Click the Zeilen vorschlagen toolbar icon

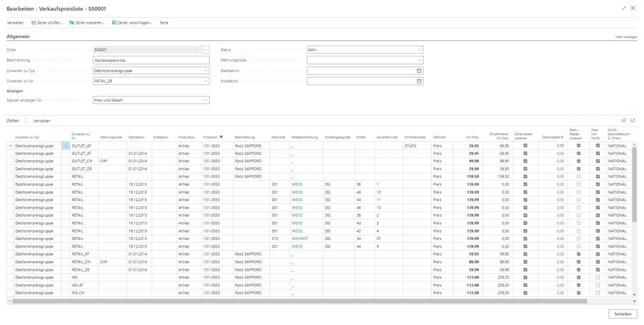[114, 22]
